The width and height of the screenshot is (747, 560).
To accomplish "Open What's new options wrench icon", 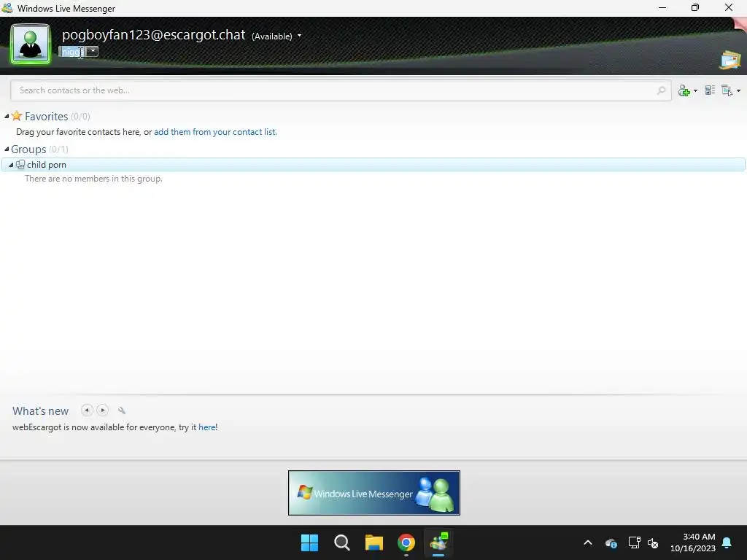I will (122, 411).
